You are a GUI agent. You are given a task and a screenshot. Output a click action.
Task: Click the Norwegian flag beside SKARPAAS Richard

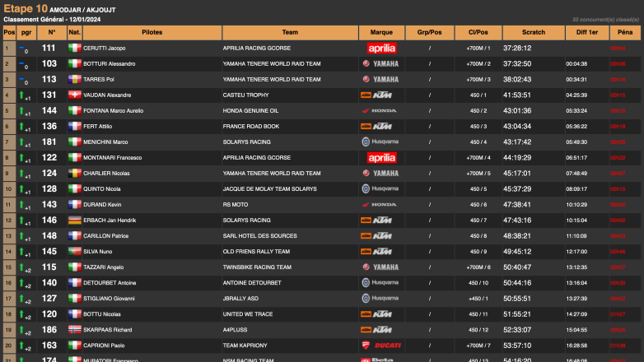pyautogui.click(x=75, y=330)
